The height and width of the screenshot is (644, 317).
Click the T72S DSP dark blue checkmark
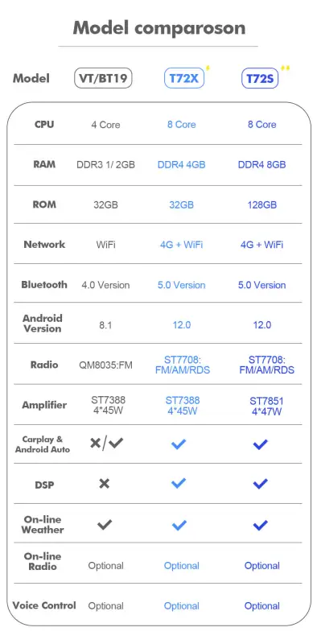(x=261, y=484)
